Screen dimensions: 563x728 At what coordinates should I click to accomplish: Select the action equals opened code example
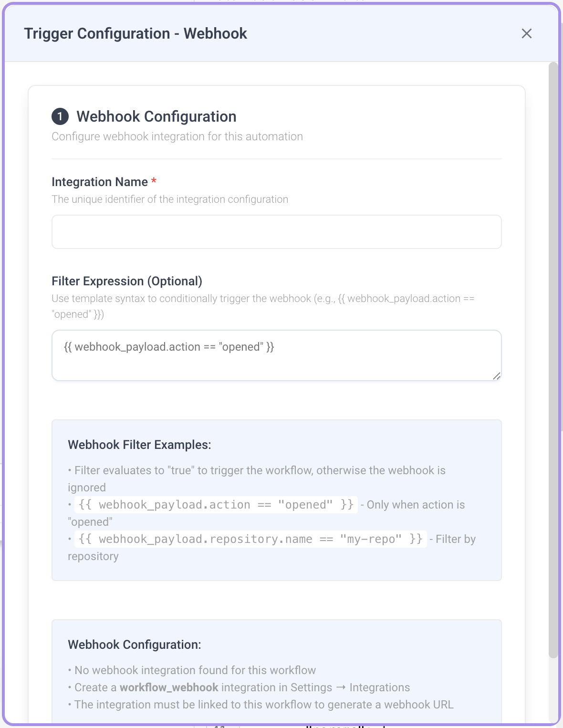click(x=215, y=504)
